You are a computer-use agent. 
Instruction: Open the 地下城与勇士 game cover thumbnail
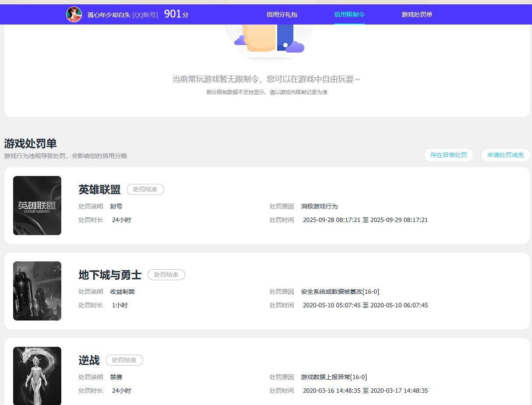pos(37,291)
